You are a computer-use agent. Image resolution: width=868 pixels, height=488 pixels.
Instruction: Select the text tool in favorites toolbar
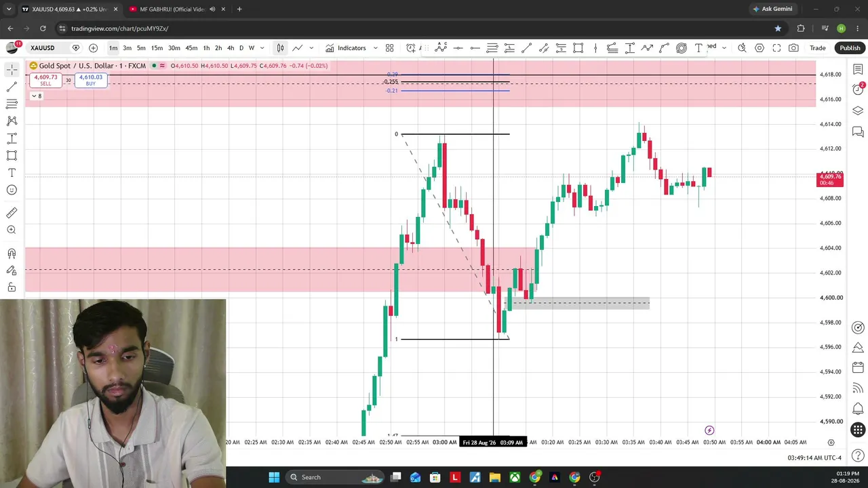[x=698, y=48]
